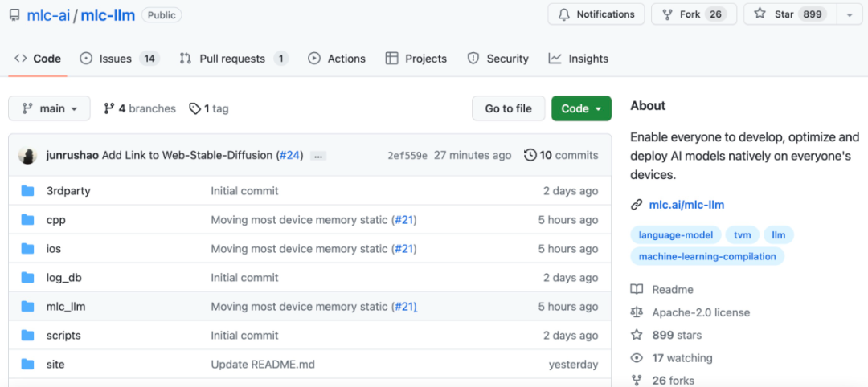
Task: Open the Pull requests tab
Action: coord(234,59)
